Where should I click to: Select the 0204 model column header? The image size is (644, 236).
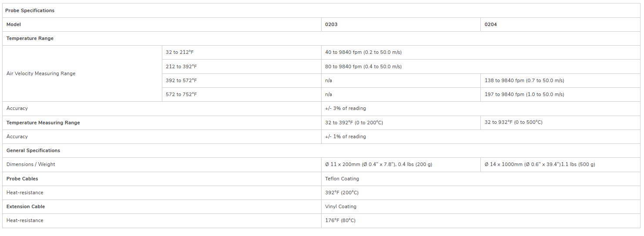[x=490, y=24]
